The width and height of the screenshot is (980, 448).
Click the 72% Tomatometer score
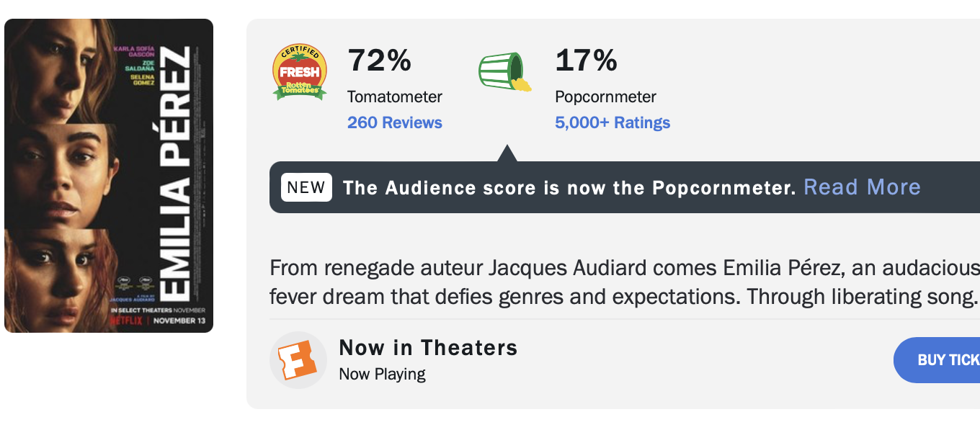coord(379,61)
